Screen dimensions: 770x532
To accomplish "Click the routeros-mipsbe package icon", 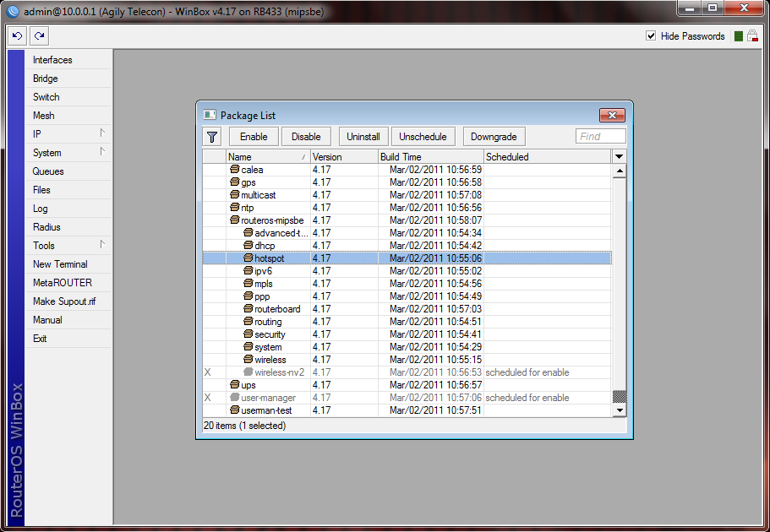I will tap(235, 220).
